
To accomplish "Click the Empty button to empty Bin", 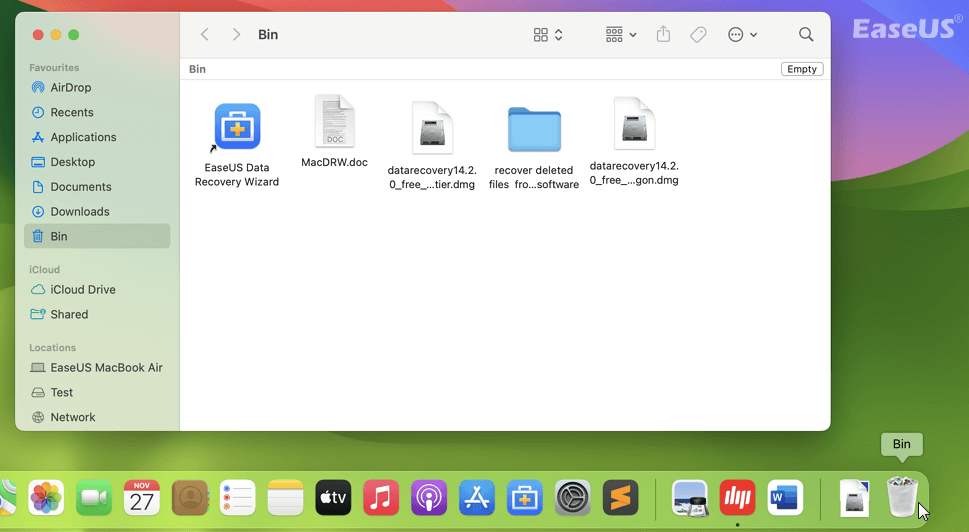I will click(x=802, y=69).
